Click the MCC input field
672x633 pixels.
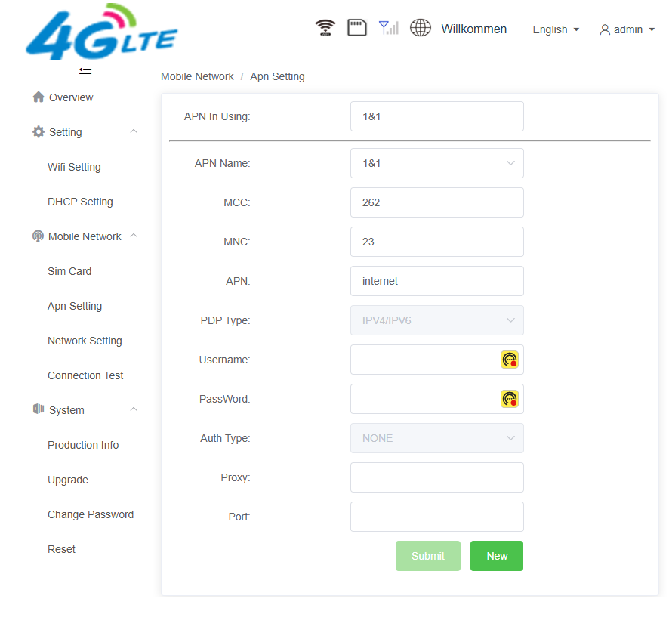point(436,202)
